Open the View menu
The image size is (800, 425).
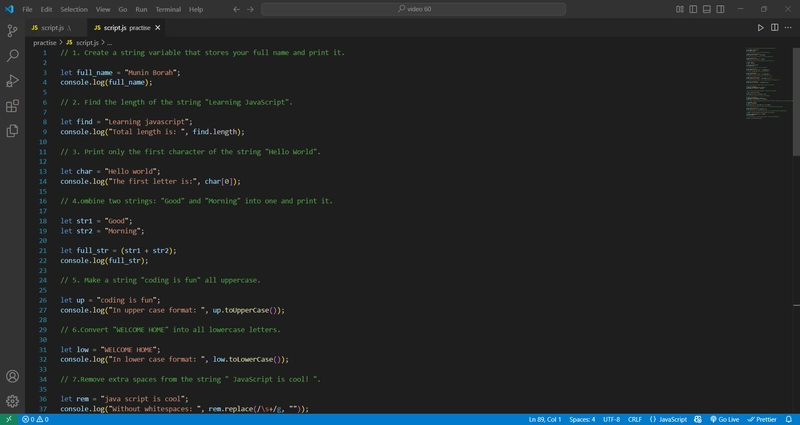pos(103,9)
